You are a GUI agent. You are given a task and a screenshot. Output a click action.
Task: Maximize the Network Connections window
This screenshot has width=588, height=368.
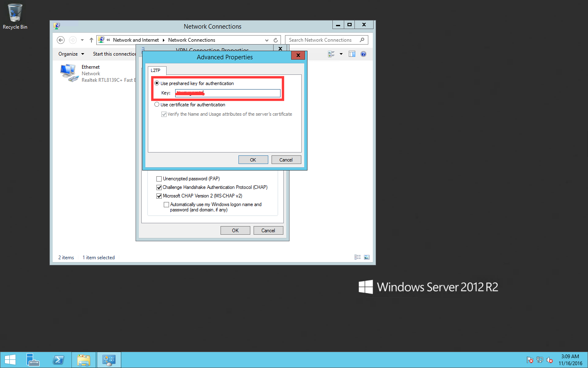point(349,25)
